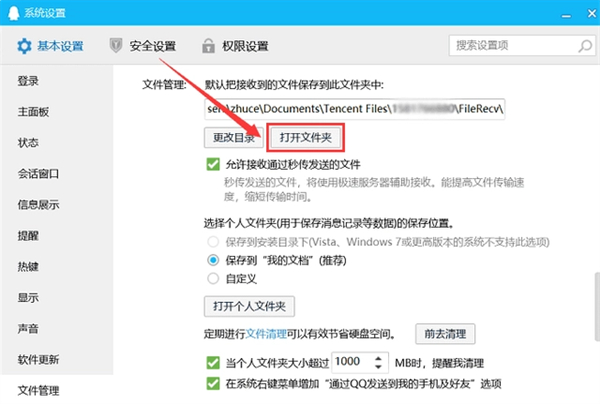Click the QQ penguin icon in title bar

click(12, 12)
